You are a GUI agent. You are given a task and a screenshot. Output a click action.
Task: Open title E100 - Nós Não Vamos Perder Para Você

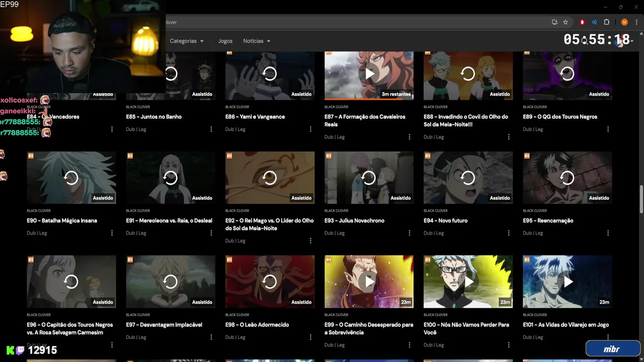(x=466, y=329)
